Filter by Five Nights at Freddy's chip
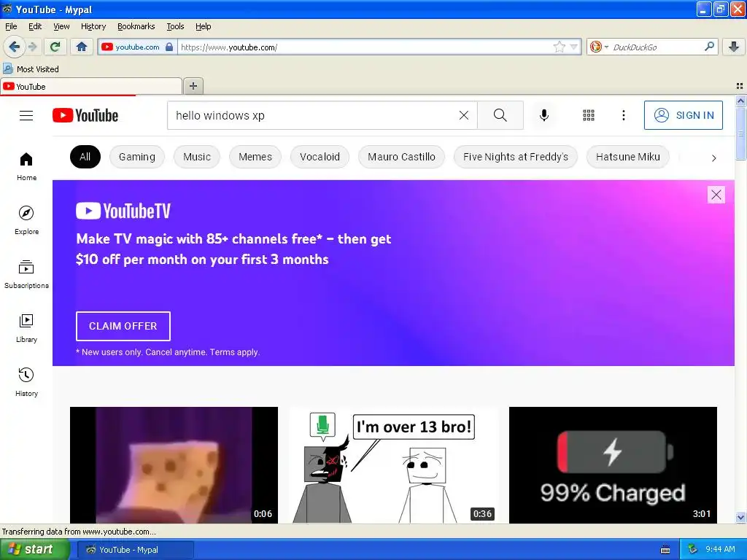 tap(516, 157)
